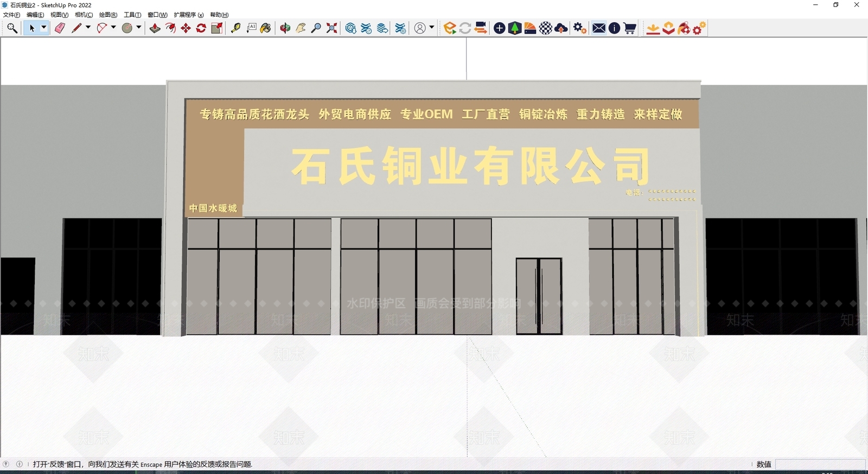Click the 石氏铜业有限公司 sign in the model
The image size is (868, 474).
coord(470,167)
